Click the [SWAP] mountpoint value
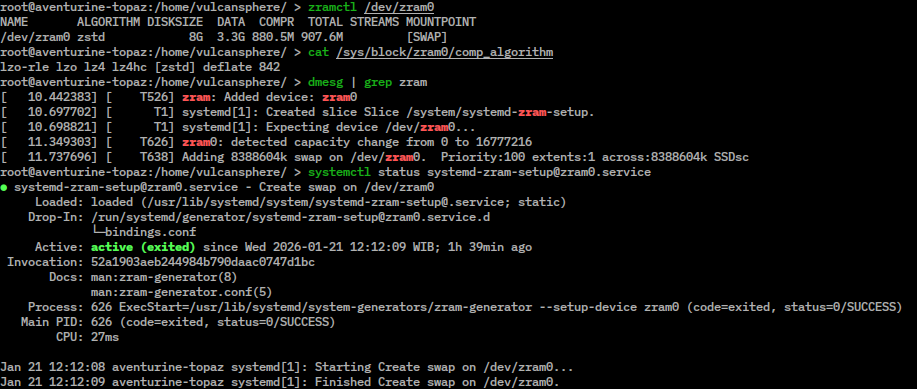The width and height of the screenshot is (917, 389). pos(427,37)
